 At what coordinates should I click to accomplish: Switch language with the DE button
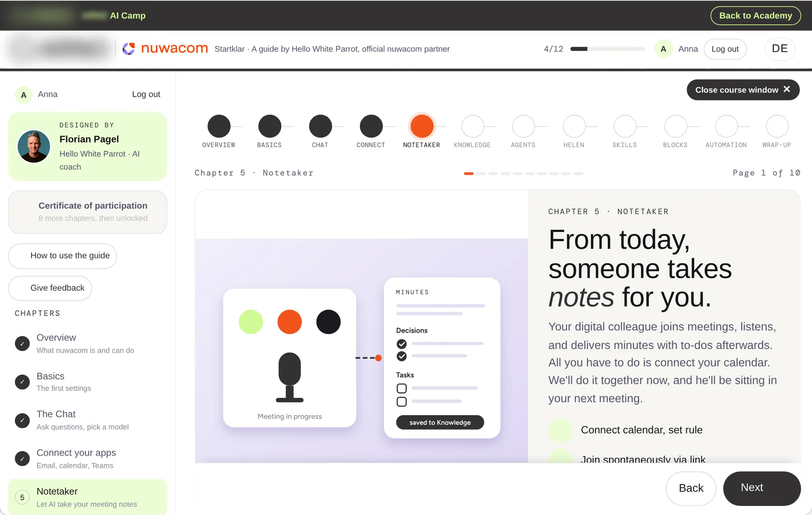point(780,49)
